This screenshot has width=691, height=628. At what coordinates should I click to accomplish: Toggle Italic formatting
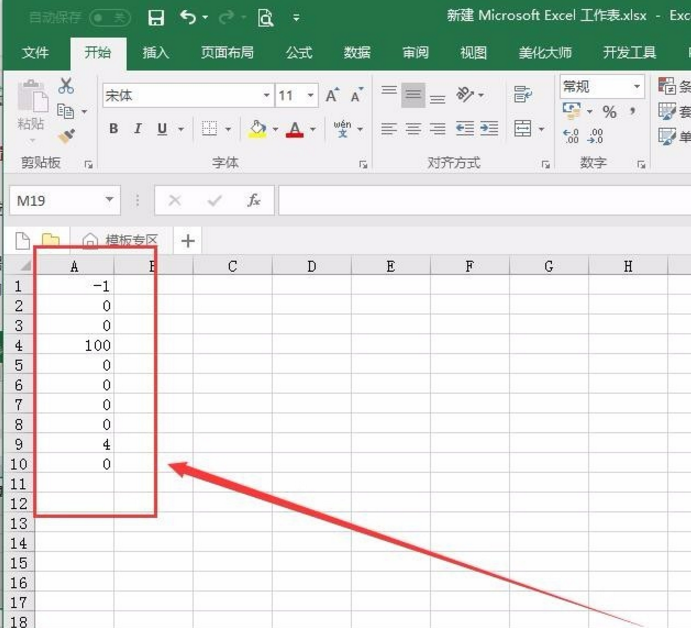(137, 129)
